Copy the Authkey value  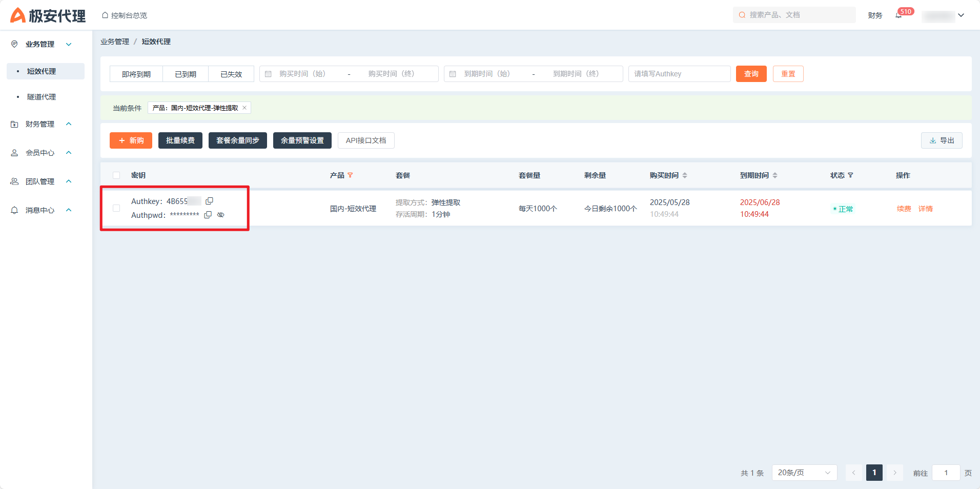click(209, 201)
